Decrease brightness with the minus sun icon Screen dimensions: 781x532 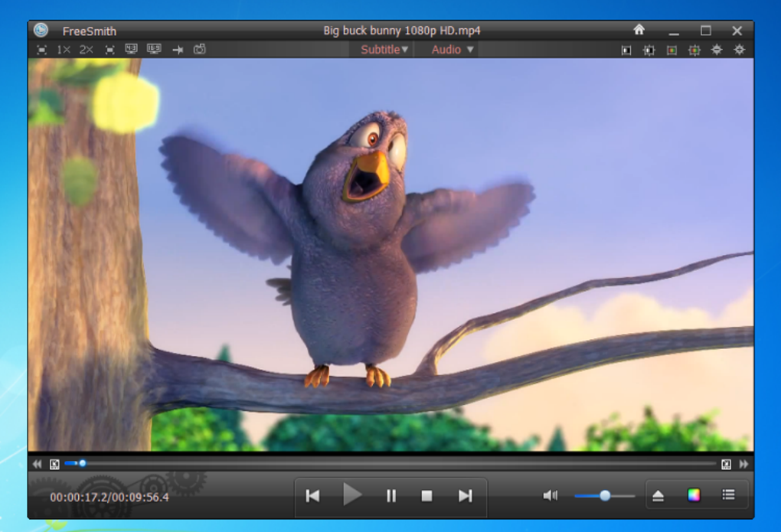[717, 50]
